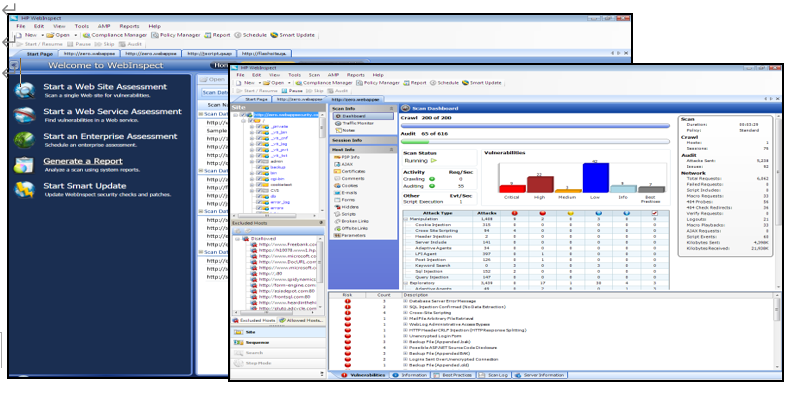Image resolution: width=795 pixels, height=394 pixels.
Task: Switch to the Scan Log tab
Action: (493, 375)
